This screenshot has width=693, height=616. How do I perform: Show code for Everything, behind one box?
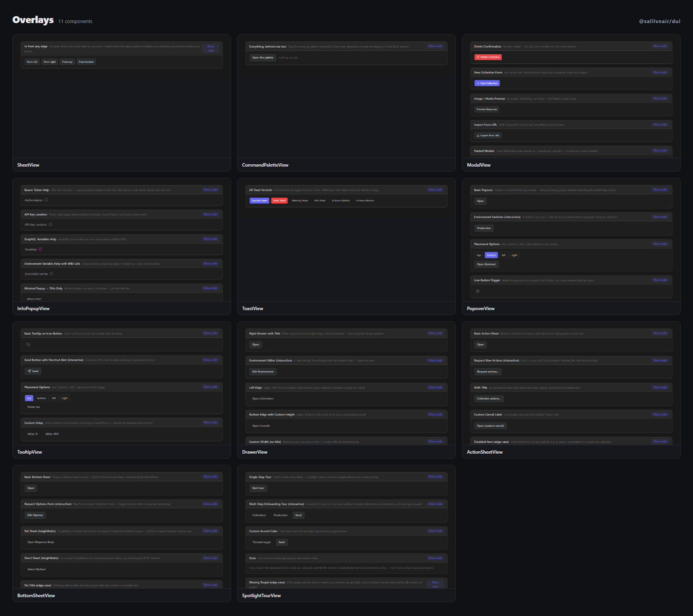[x=435, y=46]
